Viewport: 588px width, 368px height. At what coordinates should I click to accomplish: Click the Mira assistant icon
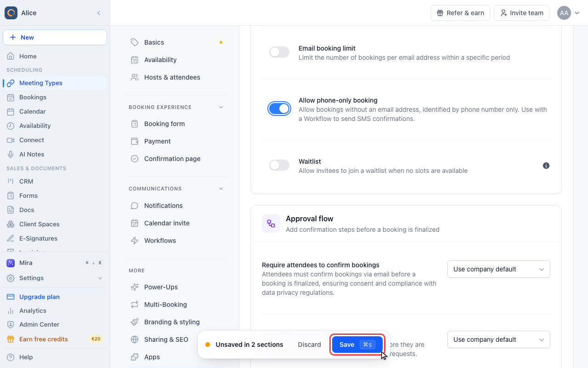click(x=11, y=263)
